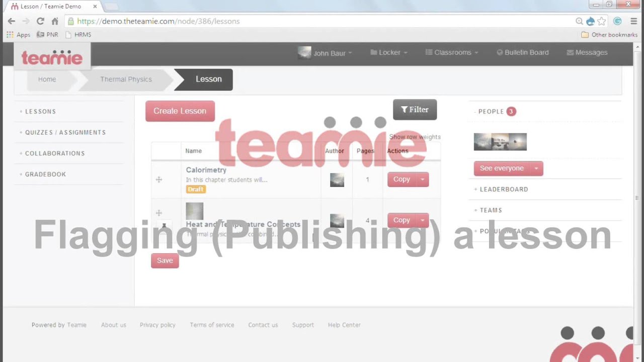Click Copy for the Calorimetry lesson
644x362 pixels.
click(x=401, y=179)
